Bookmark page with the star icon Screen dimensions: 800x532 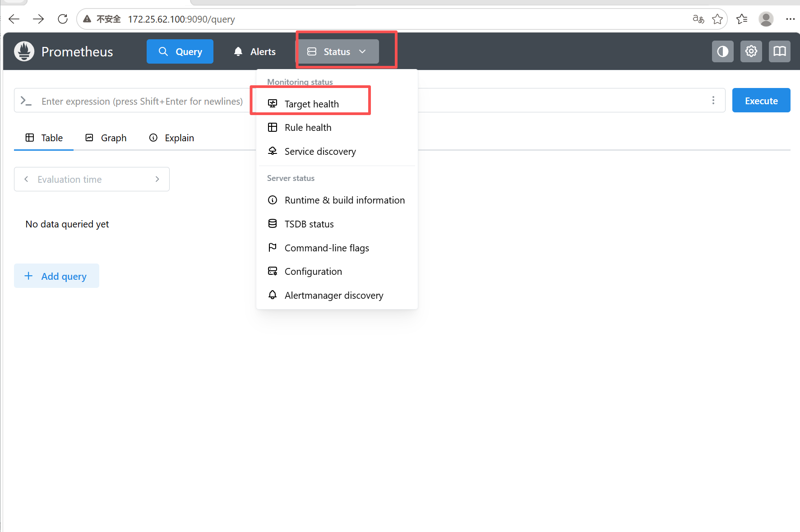717,19
